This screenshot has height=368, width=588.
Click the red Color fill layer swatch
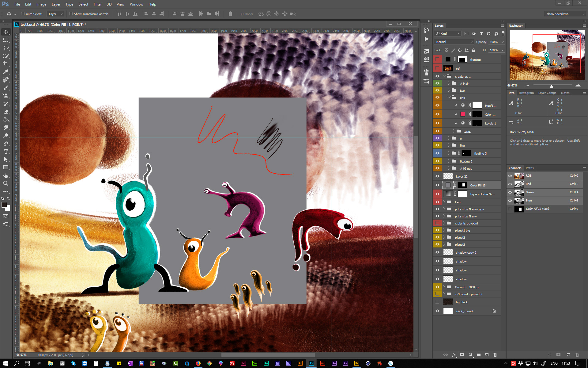463,114
